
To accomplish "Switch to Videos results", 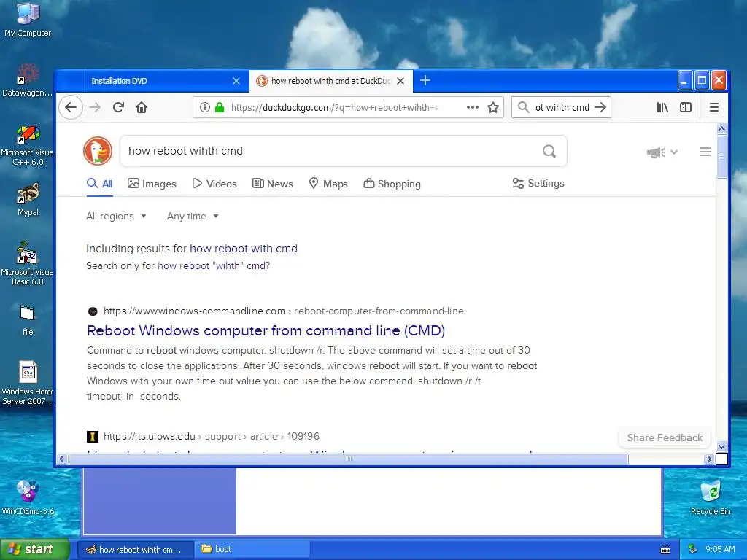I will pyautogui.click(x=214, y=184).
